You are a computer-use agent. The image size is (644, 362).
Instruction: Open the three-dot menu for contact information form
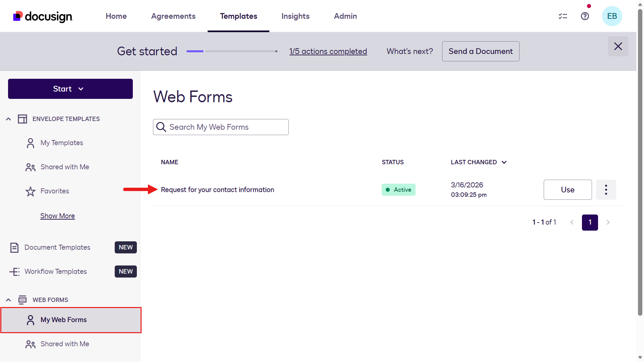tap(606, 190)
